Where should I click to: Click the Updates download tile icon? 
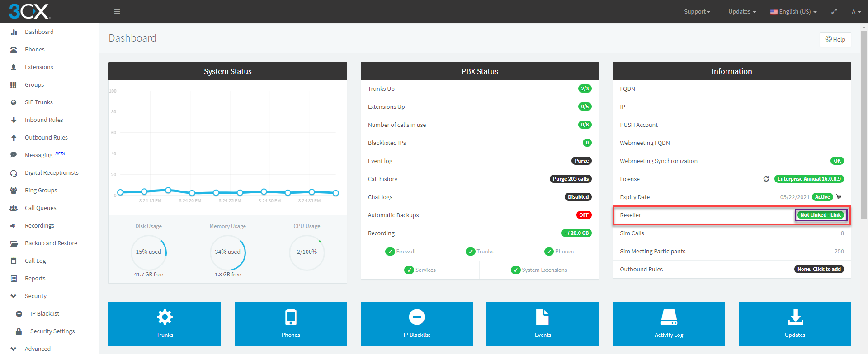click(795, 317)
